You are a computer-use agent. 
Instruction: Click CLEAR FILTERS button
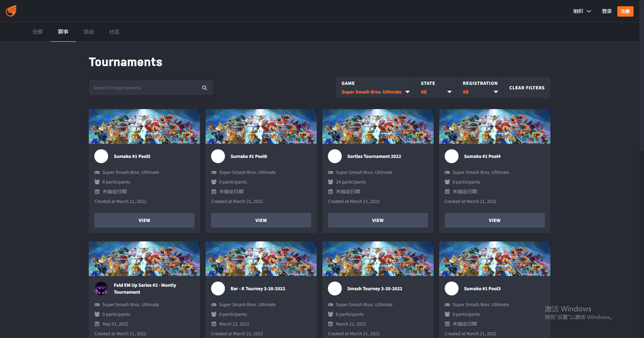[x=527, y=87]
